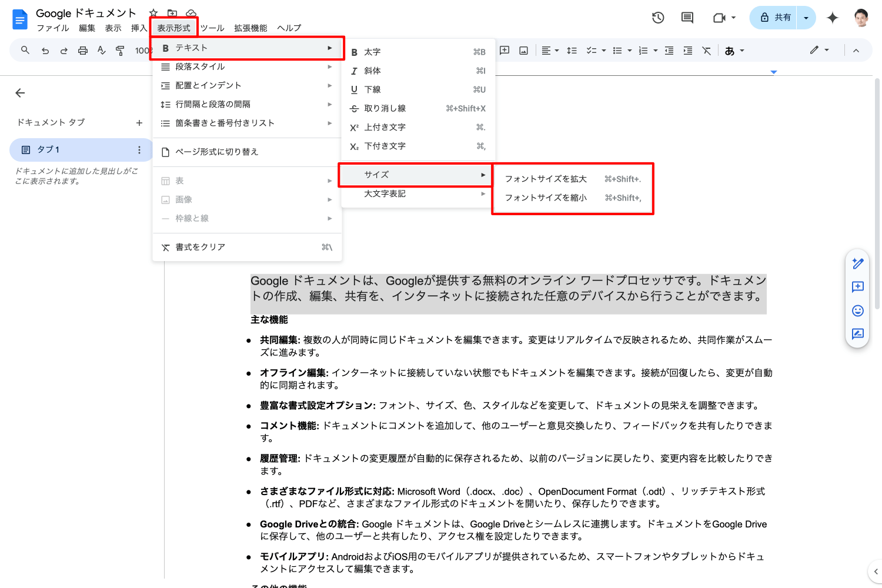Image resolution: width=882 pixels, height=588 pixels.
Task: Add a new document tab
Action: coord(139,123)
